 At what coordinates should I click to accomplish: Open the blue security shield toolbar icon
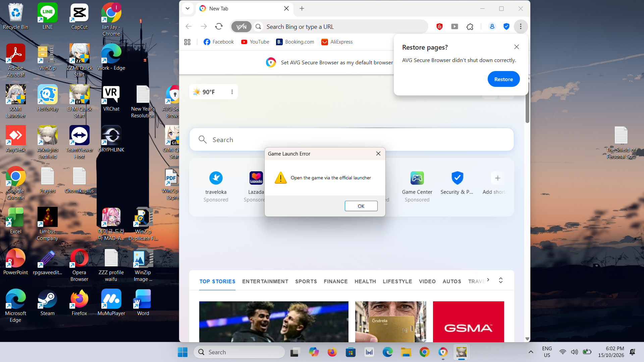(506, 26)
